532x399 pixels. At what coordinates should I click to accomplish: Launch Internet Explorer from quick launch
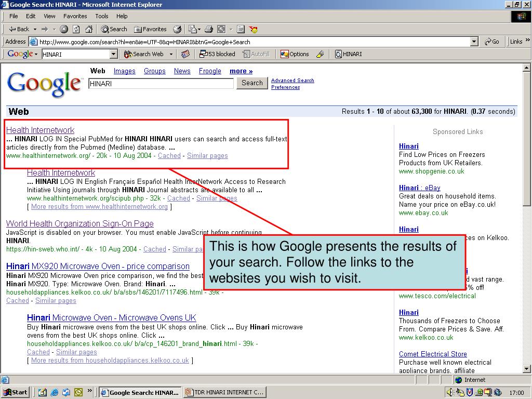click(54, 392)
